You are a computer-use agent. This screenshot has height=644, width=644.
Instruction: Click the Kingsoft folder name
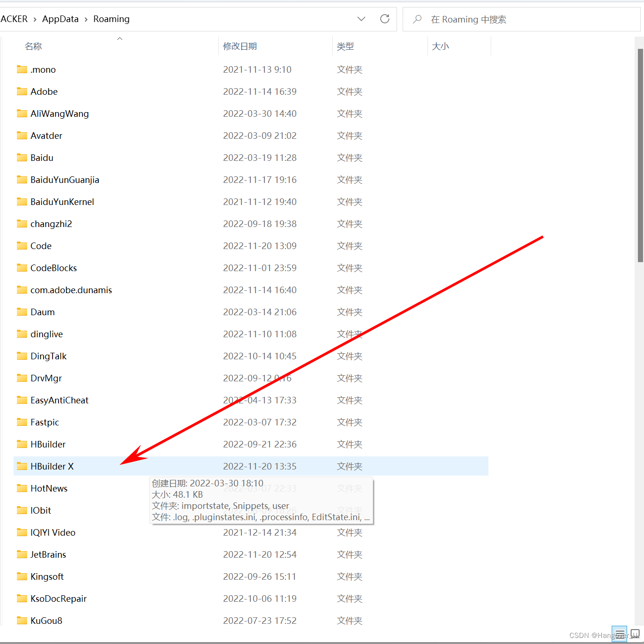click(x=47, y=576)
